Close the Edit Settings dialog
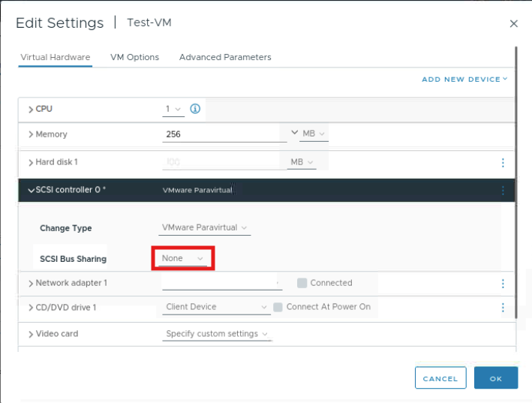This screenshot has height=403, width=532. click(x=513, y=24)
